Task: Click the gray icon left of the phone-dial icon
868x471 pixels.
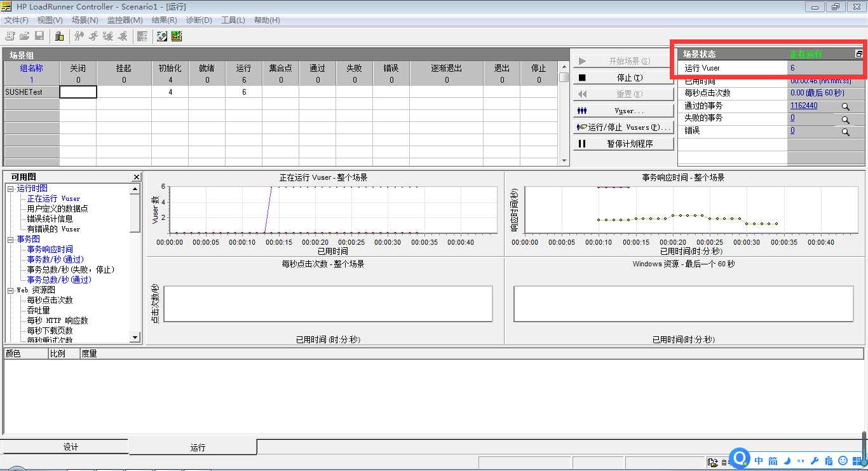Action: click(x=142, y=36)
